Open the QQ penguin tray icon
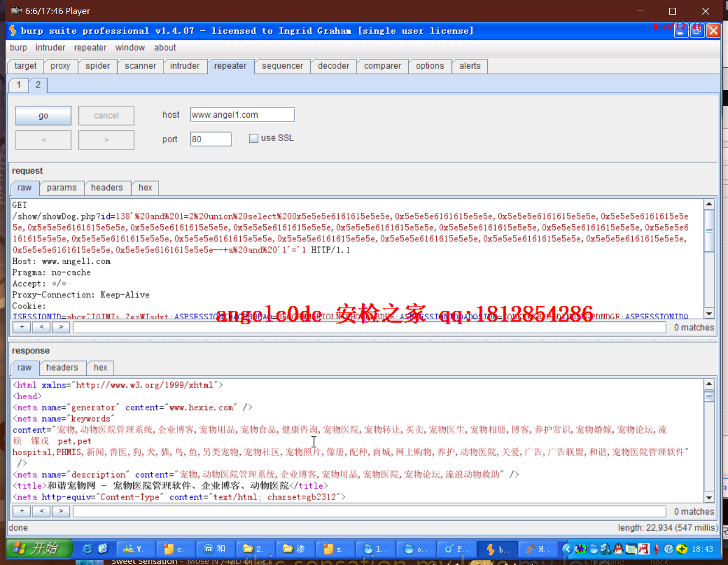Image resolution: width=728 pixels, height=565 pixels. (x=618, y=549)
